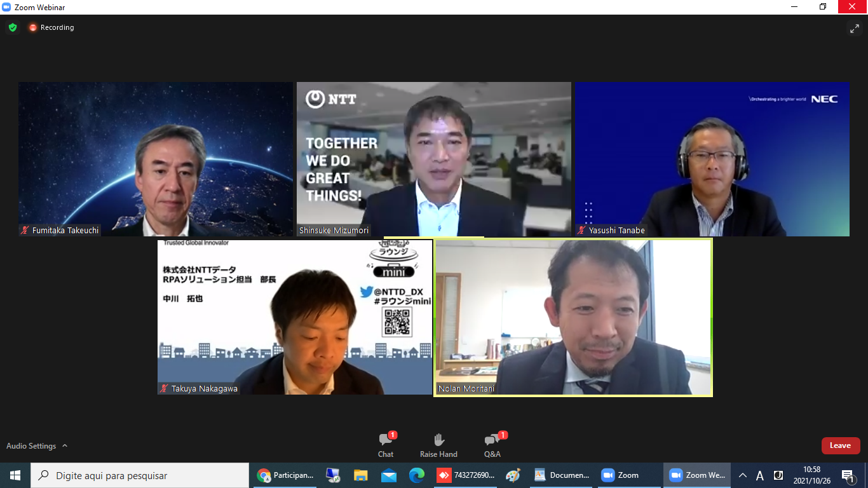868x488 pixels.
Task: Open the Paint app in taskbar
Action: point(513,475)
